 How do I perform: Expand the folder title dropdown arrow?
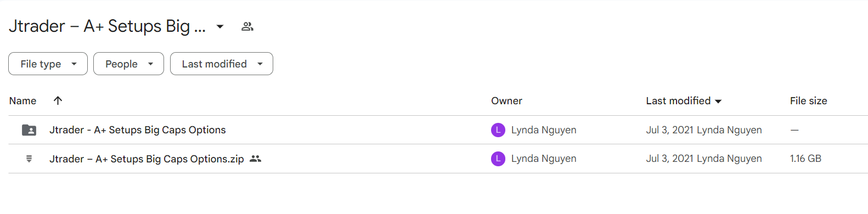click(x=220, y=26)
